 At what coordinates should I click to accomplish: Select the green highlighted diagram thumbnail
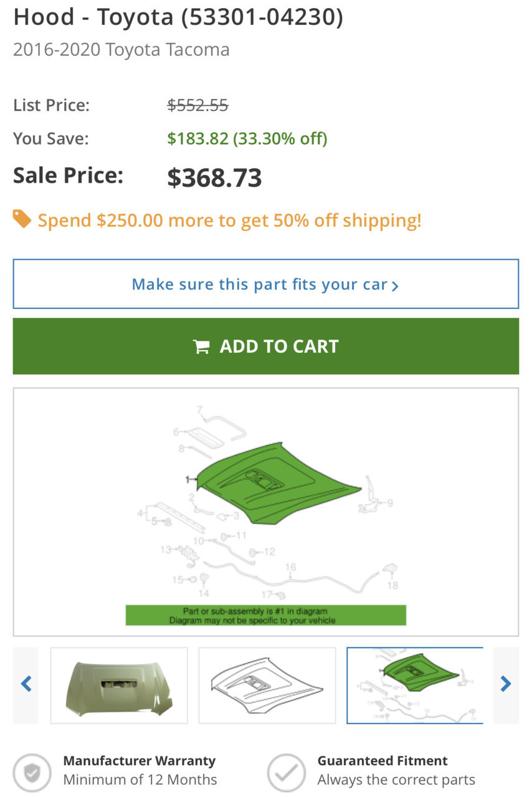415,685
